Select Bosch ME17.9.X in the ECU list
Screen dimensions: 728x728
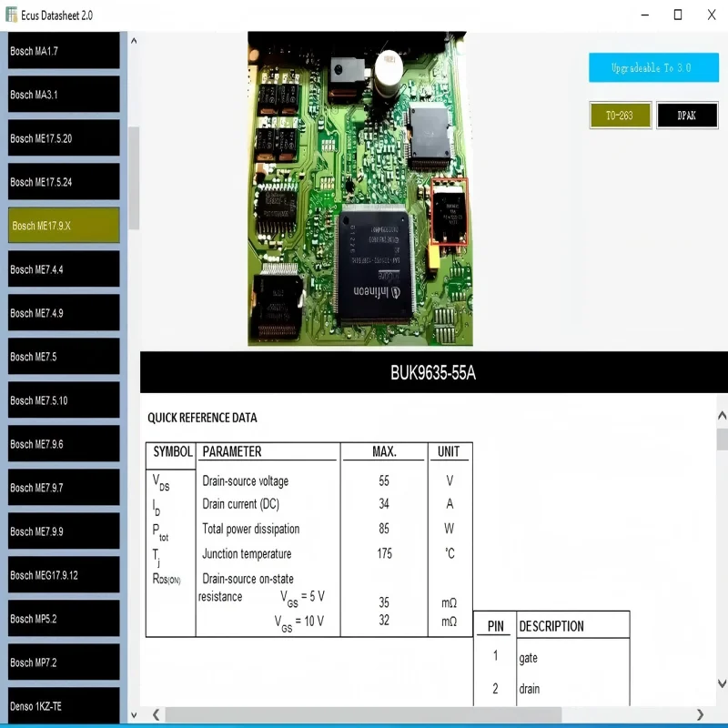[63, 225]
